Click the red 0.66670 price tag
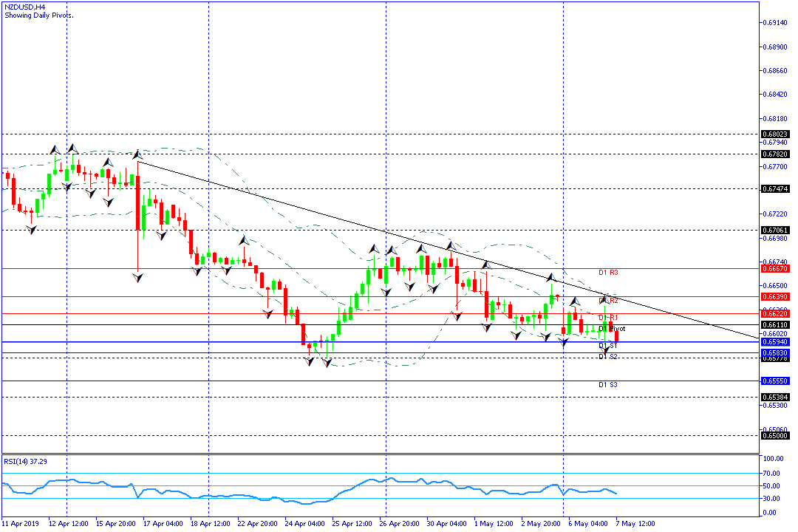Image resolution: width=798 pixels, height=532 pixels. click(774, 269)
